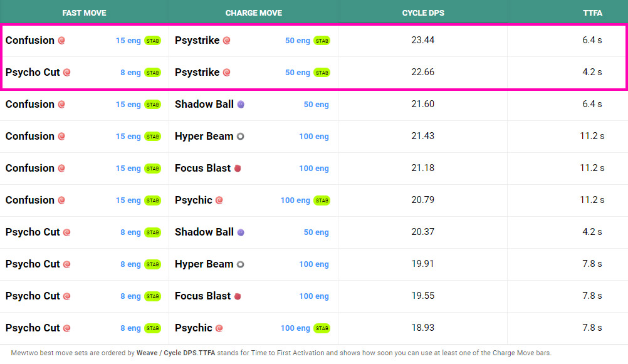Click 100 eng value in the 21.43 DPS row
Image resolution: width=628 pixels, height=364 pixels.
pos(314,137)
